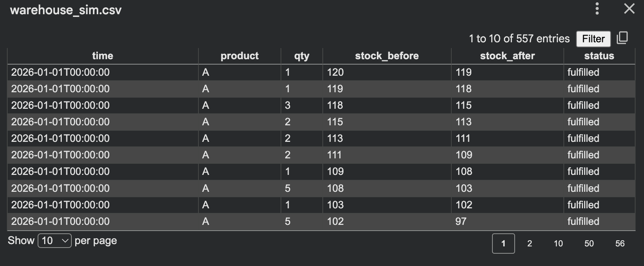
Task: Select current page 1 button
Action: (x=503, y=243)
